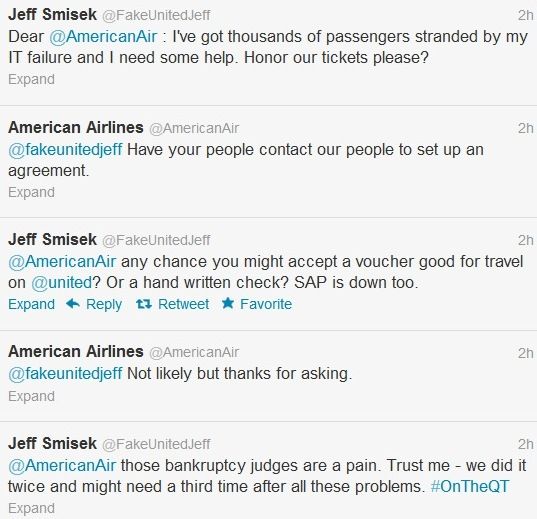Expand the bankruptcy judges tweet
537x519 pixels.
tap(32, 508)
